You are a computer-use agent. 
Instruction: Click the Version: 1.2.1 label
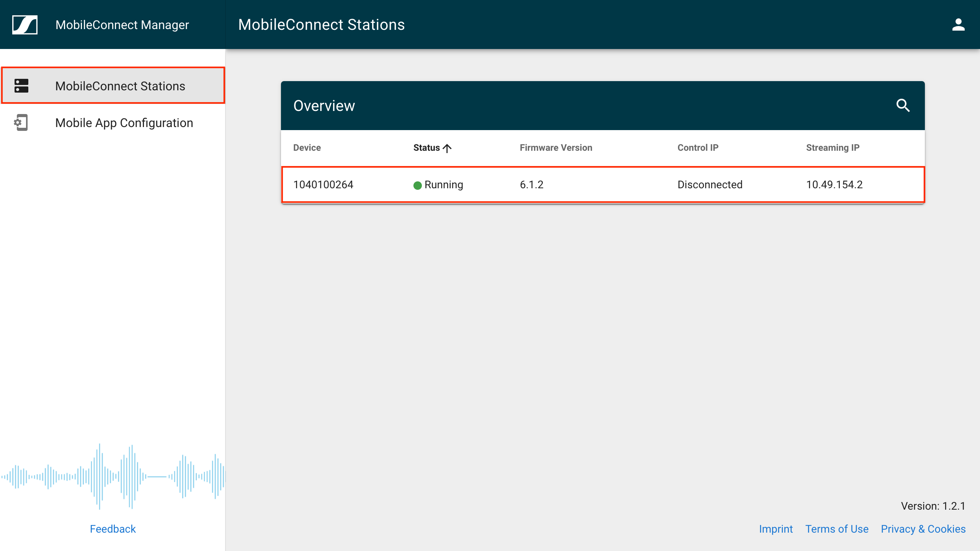pos(933,506)
